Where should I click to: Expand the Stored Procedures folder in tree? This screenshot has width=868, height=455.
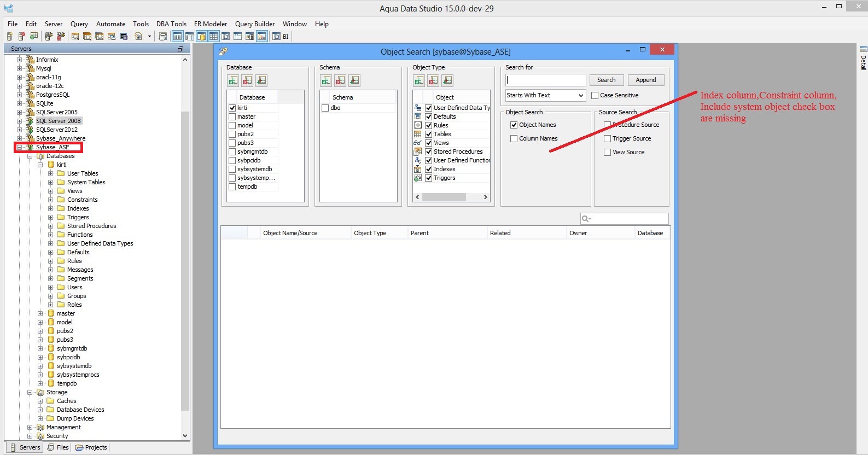tap(51, 226)
